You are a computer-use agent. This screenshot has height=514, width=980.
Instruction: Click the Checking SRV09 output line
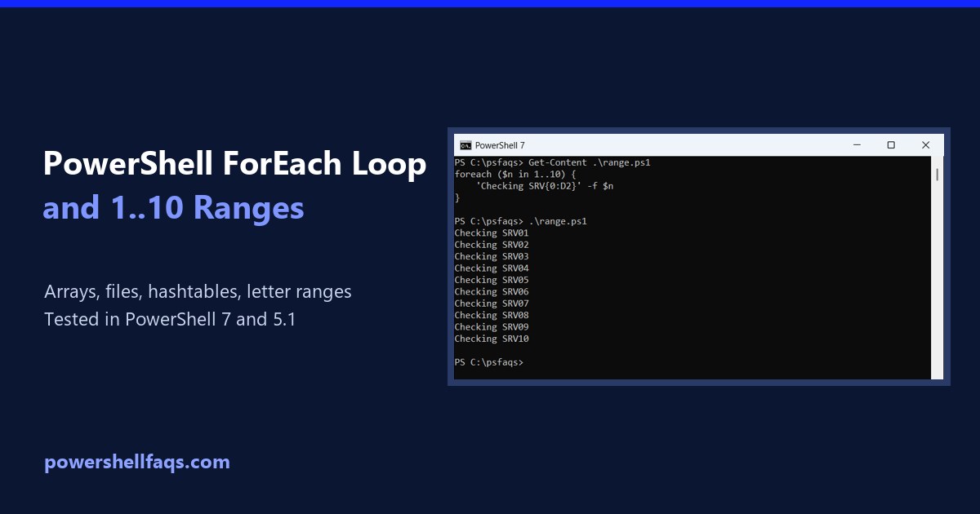click(x=492, y=326)
